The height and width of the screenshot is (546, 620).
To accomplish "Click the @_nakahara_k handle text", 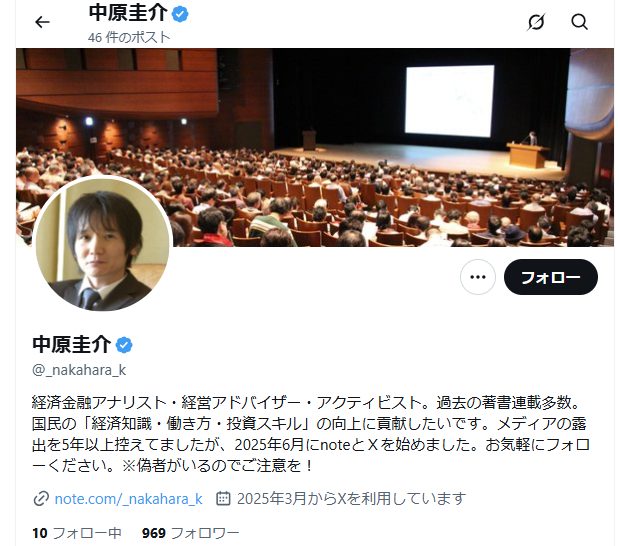I will click(79, 370).
